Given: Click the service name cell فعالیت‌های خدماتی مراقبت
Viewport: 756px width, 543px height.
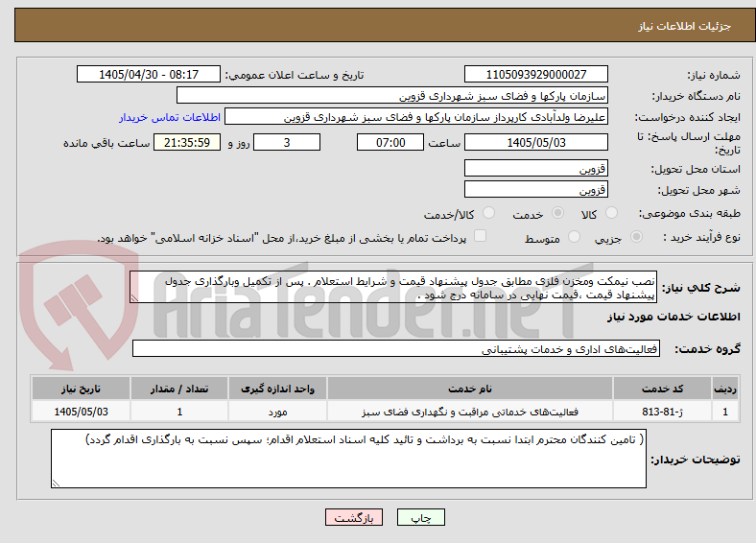Looking at the screenshot, I should click(469, 412).
